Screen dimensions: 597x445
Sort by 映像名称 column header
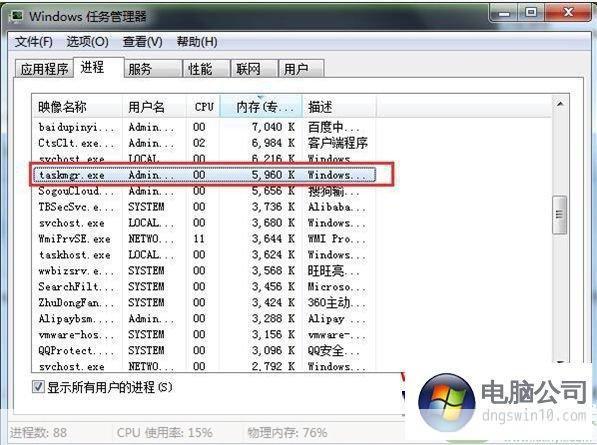pos(77,107)
